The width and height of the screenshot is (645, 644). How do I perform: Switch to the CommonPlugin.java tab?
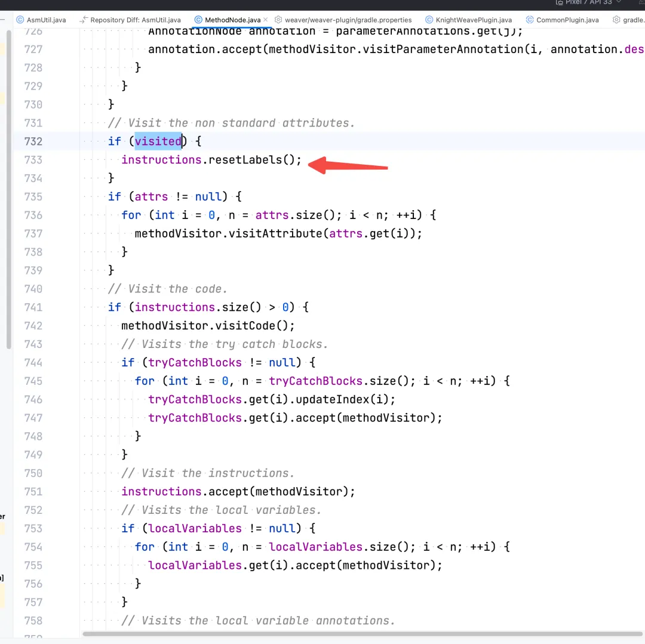[x=567, y=20]
